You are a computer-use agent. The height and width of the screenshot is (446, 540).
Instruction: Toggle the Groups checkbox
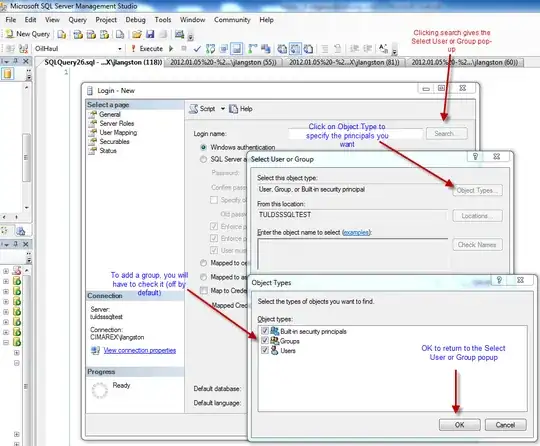264,341
